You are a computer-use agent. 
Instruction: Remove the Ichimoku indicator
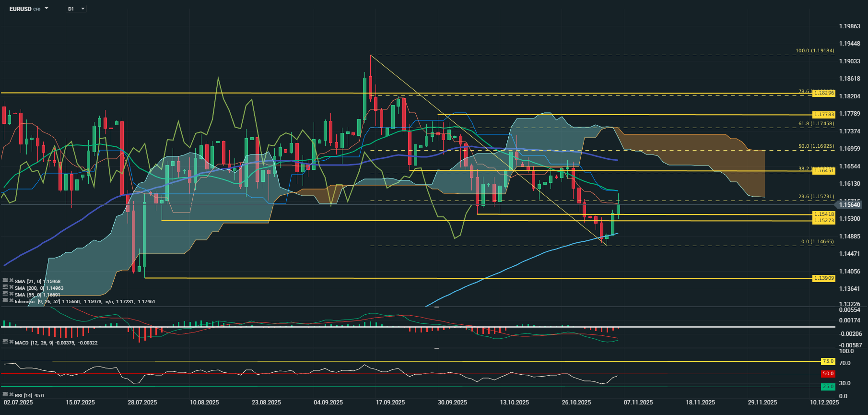coord(11,300)
